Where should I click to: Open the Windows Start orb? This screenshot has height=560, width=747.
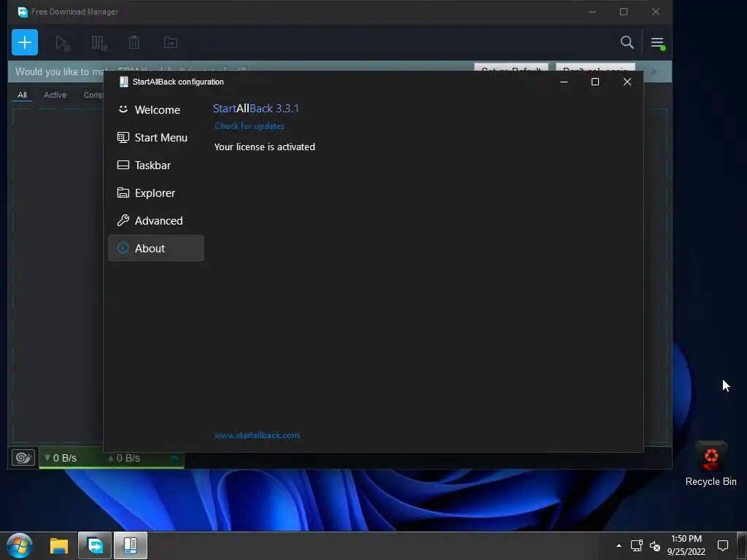(x=20, y=545)
